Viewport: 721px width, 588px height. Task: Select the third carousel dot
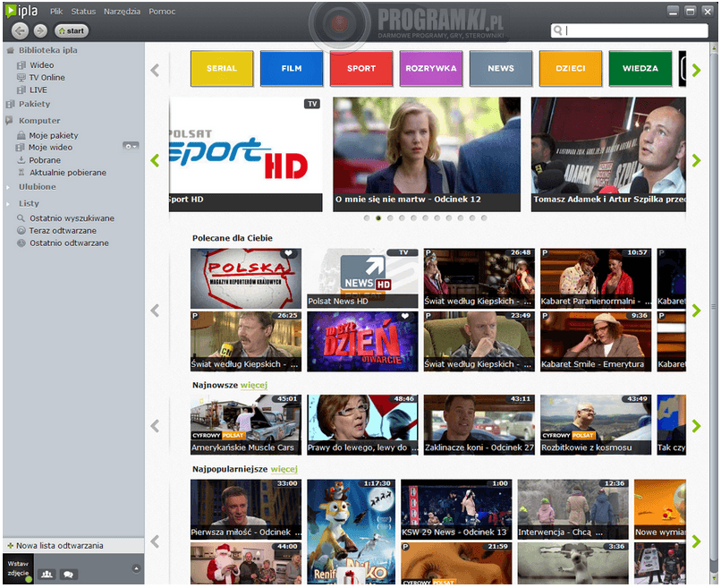click(390, 218)
